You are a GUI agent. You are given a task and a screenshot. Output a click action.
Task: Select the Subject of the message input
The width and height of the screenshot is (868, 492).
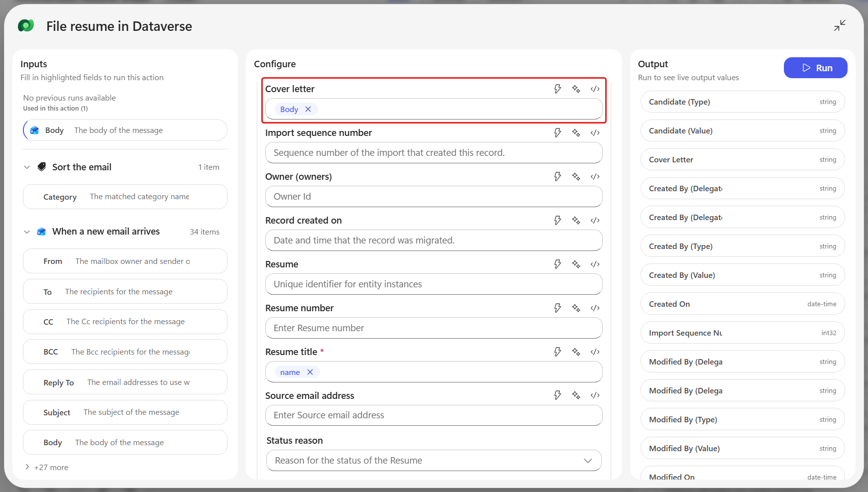point(125,412)
